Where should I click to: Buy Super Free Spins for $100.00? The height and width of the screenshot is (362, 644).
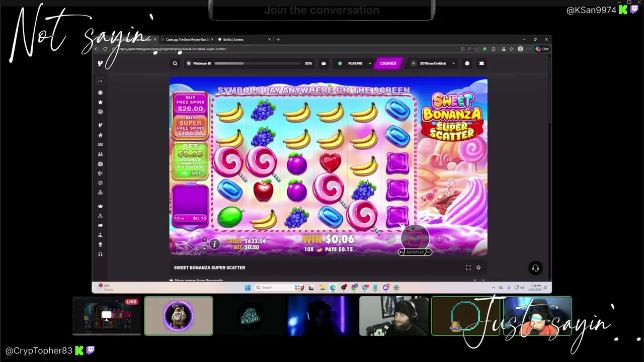190,126
